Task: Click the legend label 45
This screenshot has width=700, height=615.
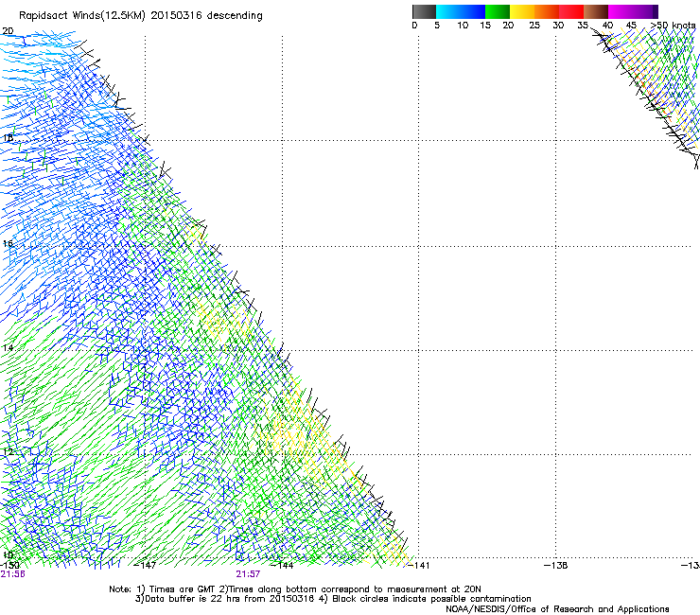Action: tap(631, 26)
